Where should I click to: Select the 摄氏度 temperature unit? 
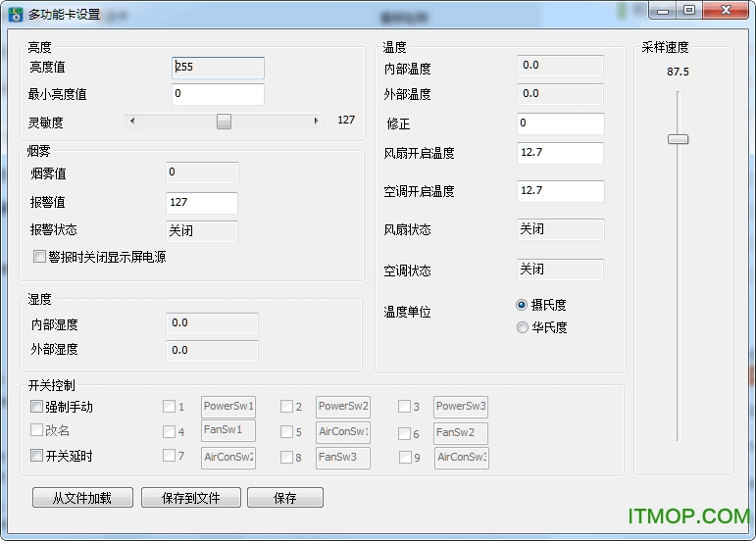click(x=522, y=305)
